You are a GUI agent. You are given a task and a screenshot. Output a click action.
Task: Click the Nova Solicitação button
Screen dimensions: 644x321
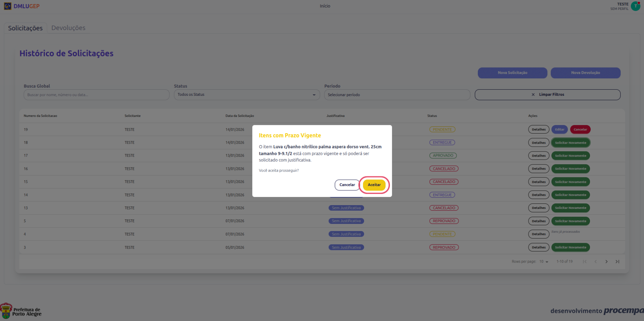point(512,73)
